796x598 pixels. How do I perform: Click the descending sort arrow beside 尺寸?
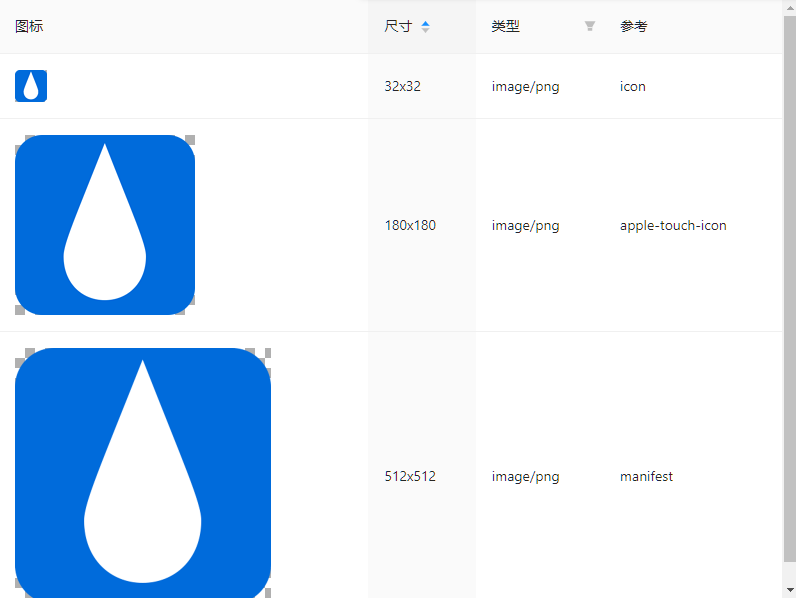click(x=426, y=31)
